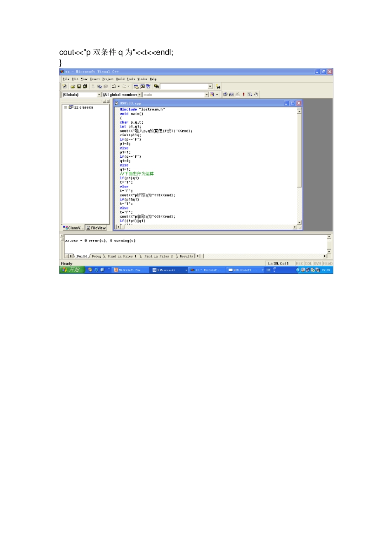Toggle the Output pane icon
The height and width of the screenshot is (555, 392).
[142, 86]
